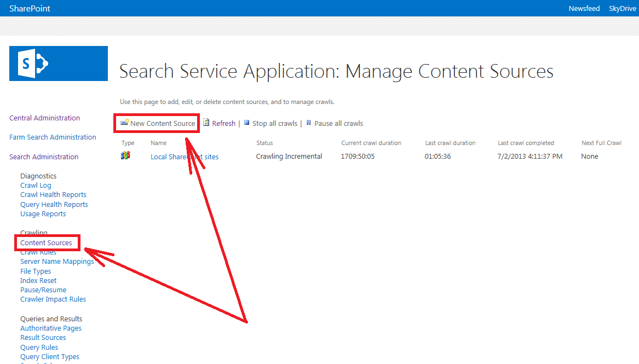Open Result Sources

point(43,338)
